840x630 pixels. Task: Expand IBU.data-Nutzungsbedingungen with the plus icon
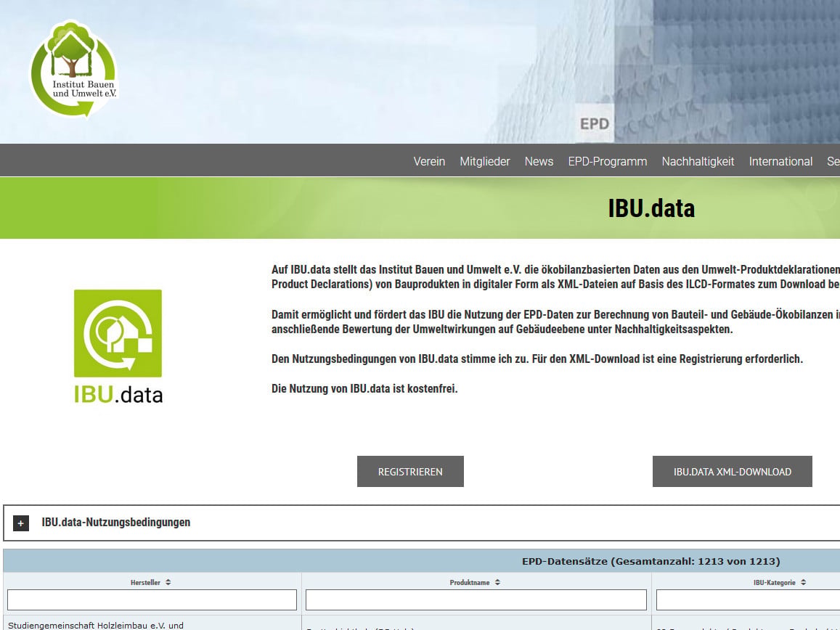click(21, 523)
